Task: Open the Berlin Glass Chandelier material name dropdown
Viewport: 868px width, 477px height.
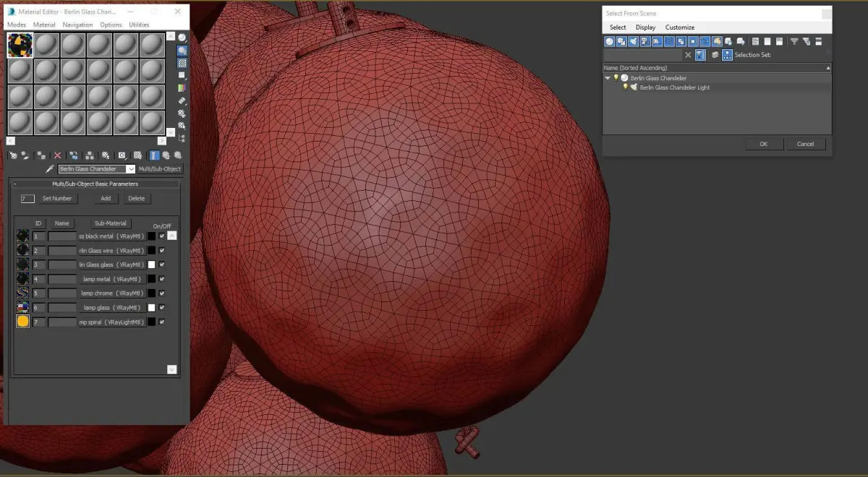Action: [131, 169]
